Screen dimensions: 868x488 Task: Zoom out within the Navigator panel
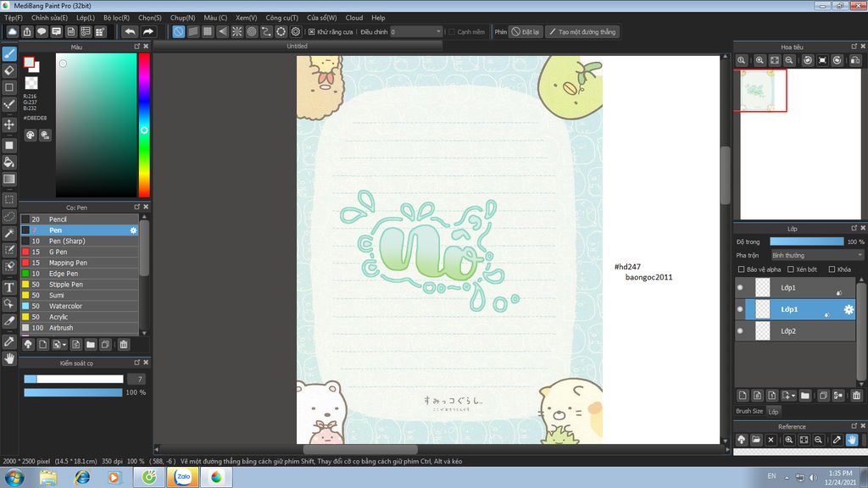coord(789,60)
